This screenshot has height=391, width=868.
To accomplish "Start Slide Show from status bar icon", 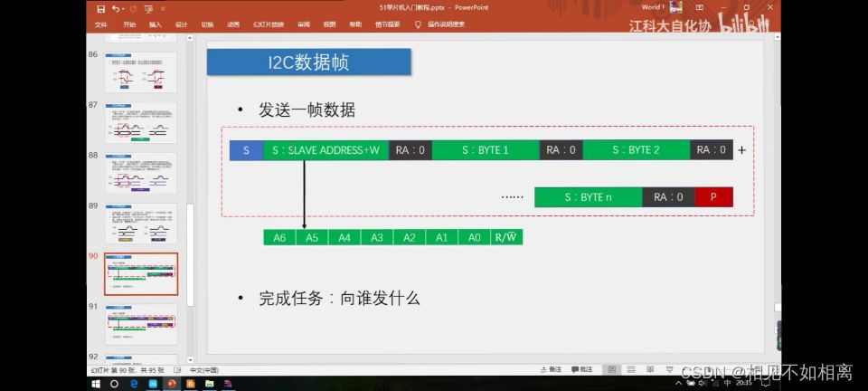I will click(x=669, y=369).
